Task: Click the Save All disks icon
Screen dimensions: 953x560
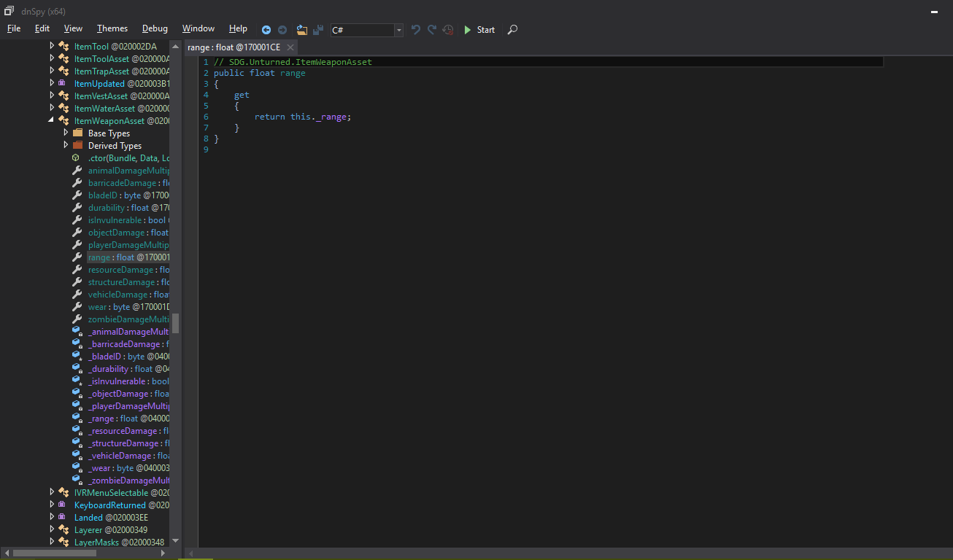Action: click(x=318, y=30)
